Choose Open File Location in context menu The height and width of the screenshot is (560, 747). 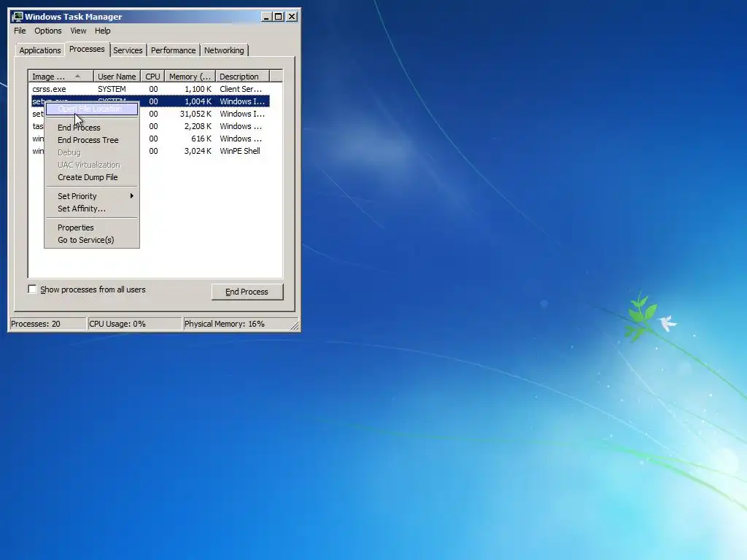click(91, 109)
